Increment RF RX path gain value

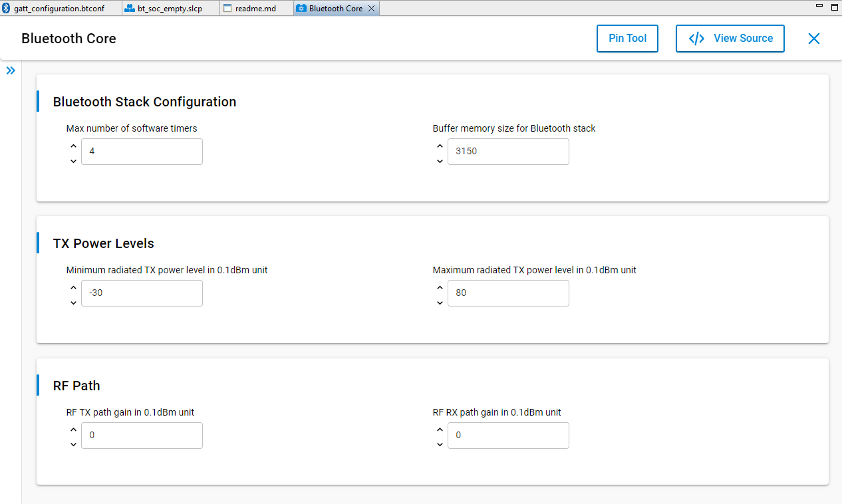440,429
